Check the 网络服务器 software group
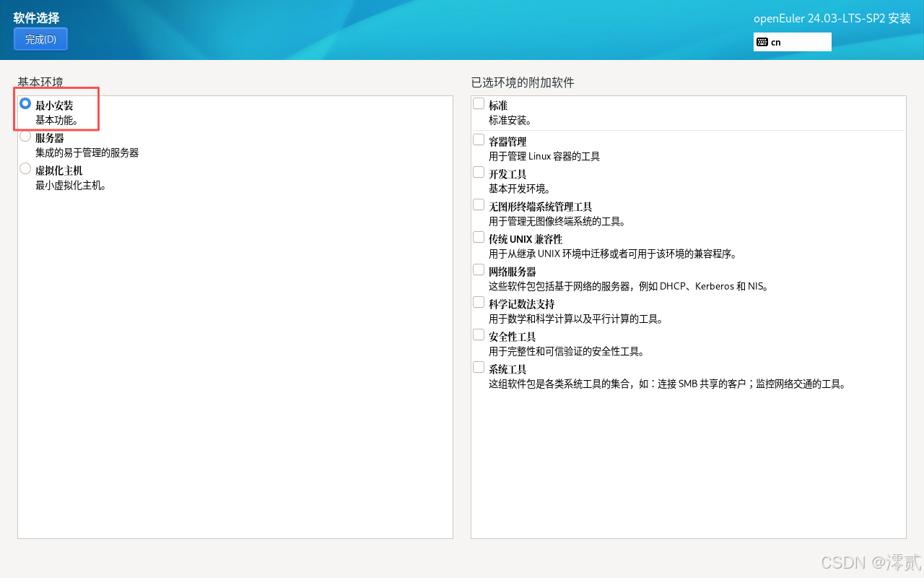Screen dimensions: 924x578 click(478, 269)
